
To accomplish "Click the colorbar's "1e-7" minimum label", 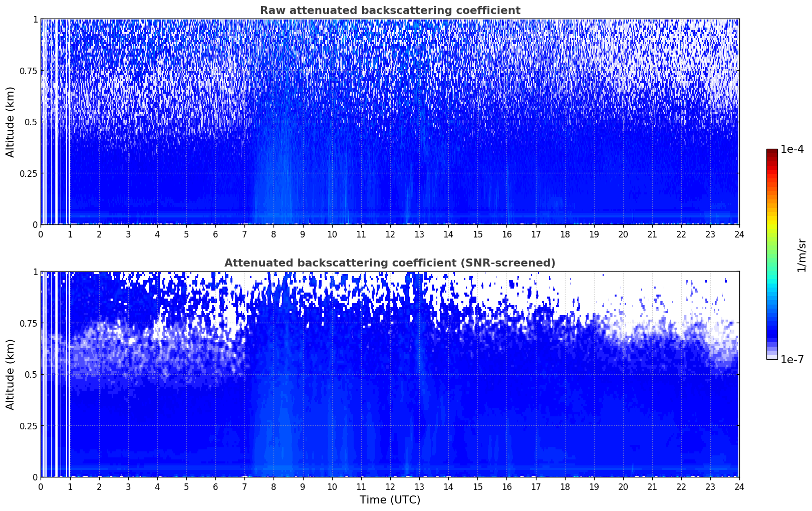I will [x=792, y=359].
